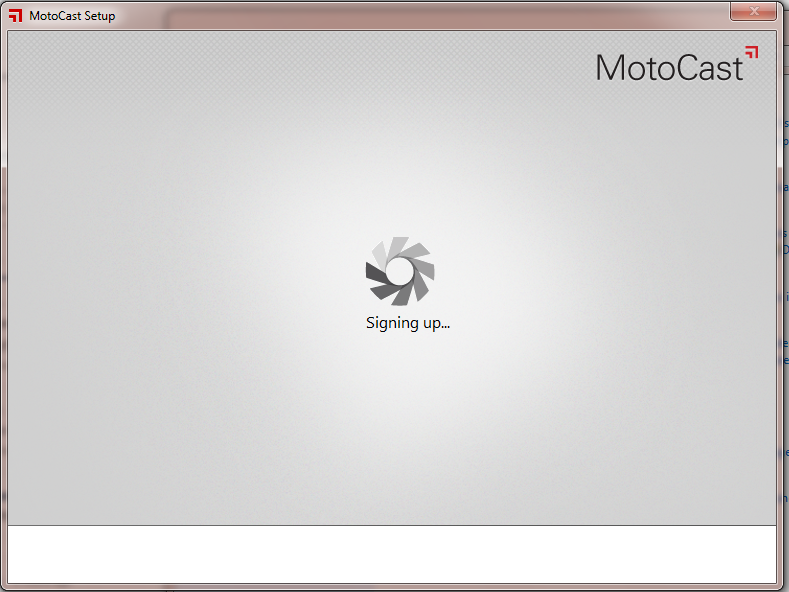Click the 'MotoCast Setup' title text
The height and width of the screenshot is (592, 789).
click(72, 16)
